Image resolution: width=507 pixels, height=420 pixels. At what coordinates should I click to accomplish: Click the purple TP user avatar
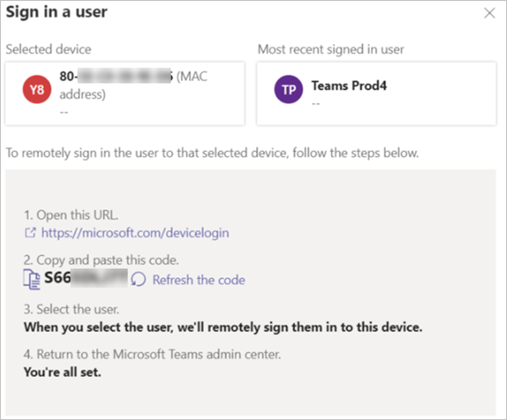pyautogui.click(x=289, y=89)
